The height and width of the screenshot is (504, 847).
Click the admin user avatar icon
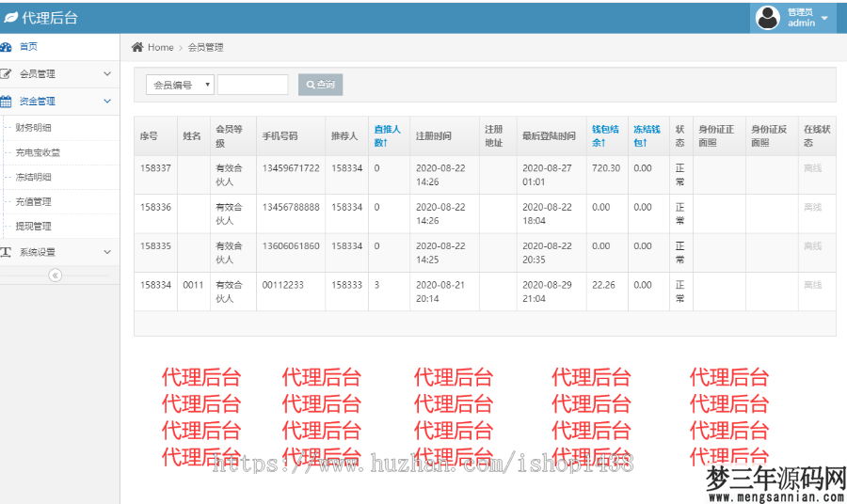click(x=768, y=18)
